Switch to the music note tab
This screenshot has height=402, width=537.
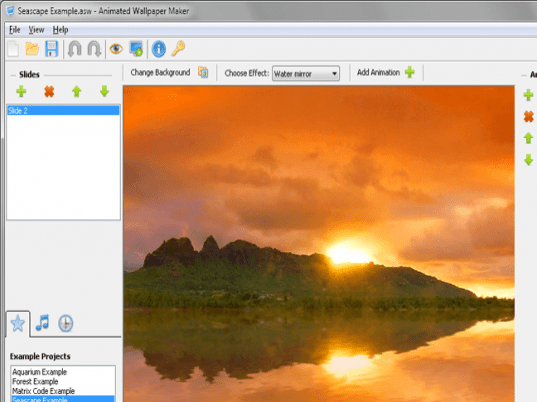tap(42, 323)
